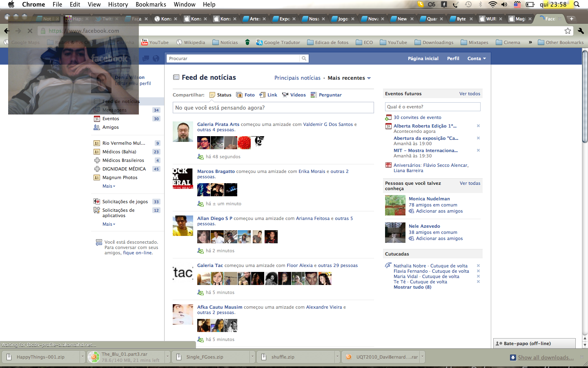Dismiss the MIT – Mostra Internacional event
The image size is (588, 368).
tap(478, 150)
